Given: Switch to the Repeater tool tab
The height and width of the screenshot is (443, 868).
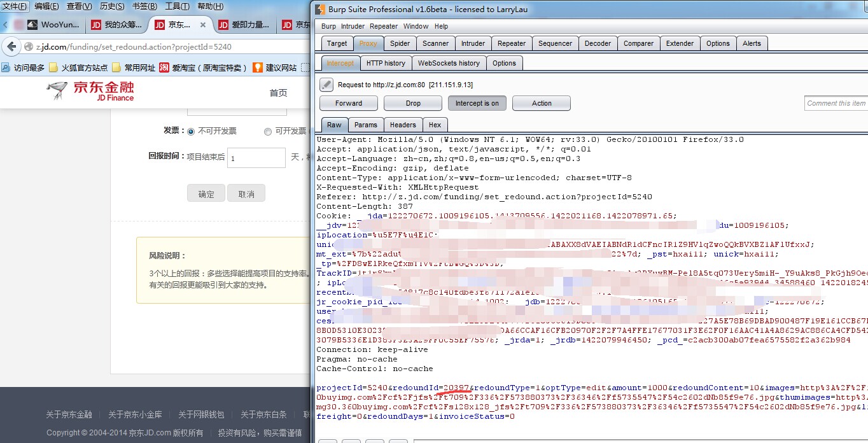Looking at the screenshot, I should click(x=512, y=43).
